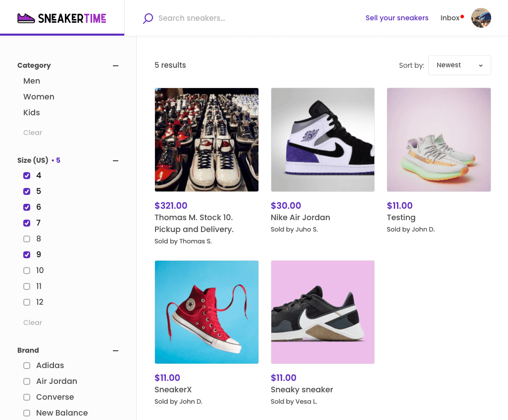Screen dimensions: 508x420
Task: Open the user profile avatar
Action: click(481, 18)
